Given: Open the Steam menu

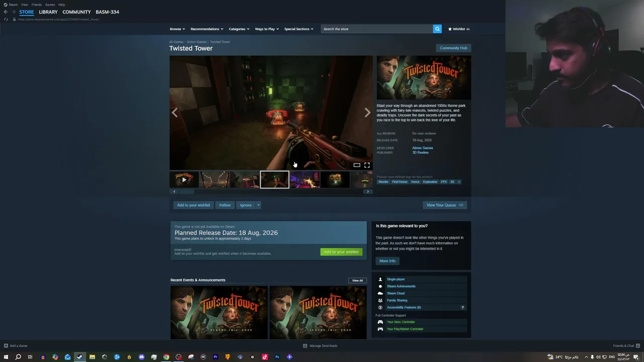Looking at the screenshot, I should pyautogui.click(x=11, y=5).
